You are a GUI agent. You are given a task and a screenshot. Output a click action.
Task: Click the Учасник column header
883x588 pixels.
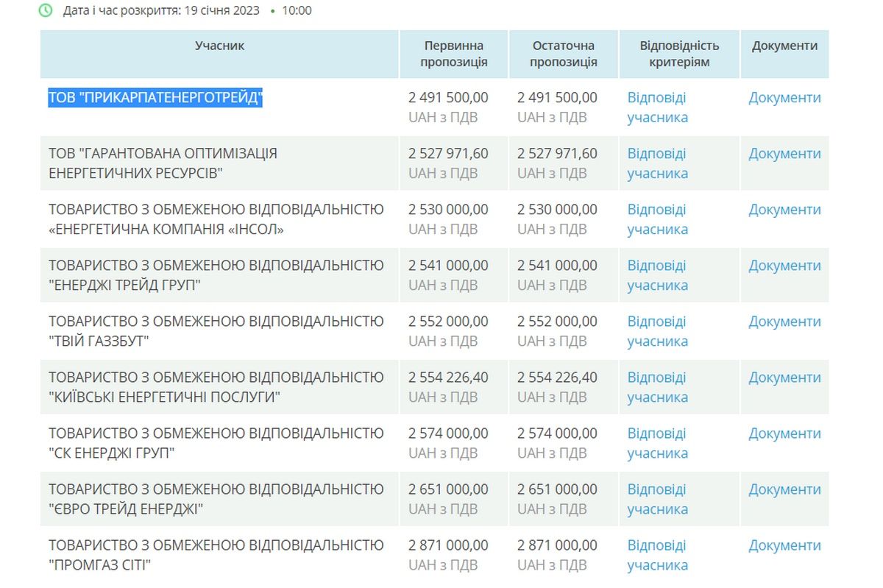(x=219, y=45)
